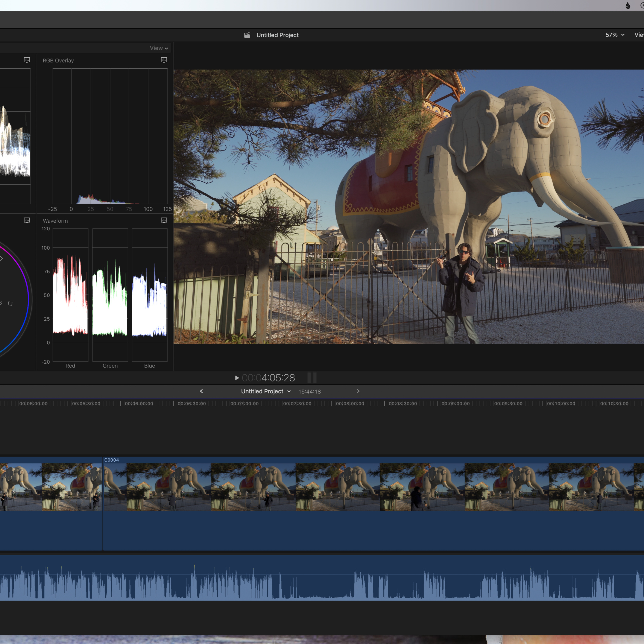Screen dimensions: 644x644
Task: Click the 00:05:00:00 ruler mark
Action: [33, 404]
